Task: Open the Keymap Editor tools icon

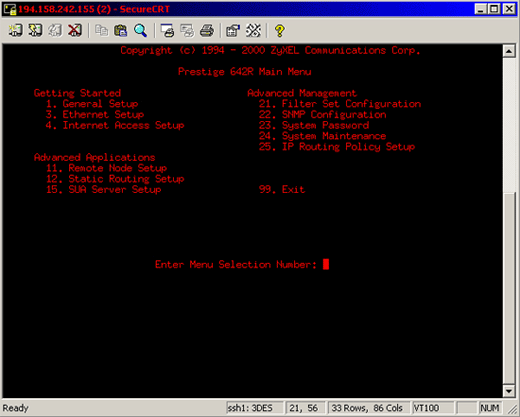Action: pos(253,30)
